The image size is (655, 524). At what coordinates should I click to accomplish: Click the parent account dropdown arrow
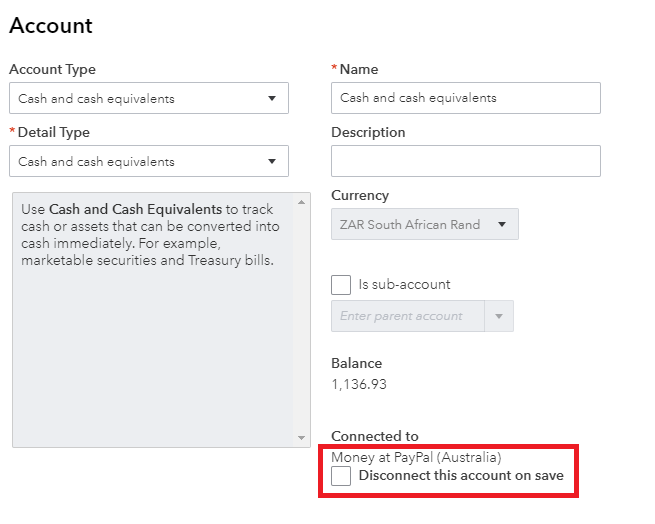[498, 316]
